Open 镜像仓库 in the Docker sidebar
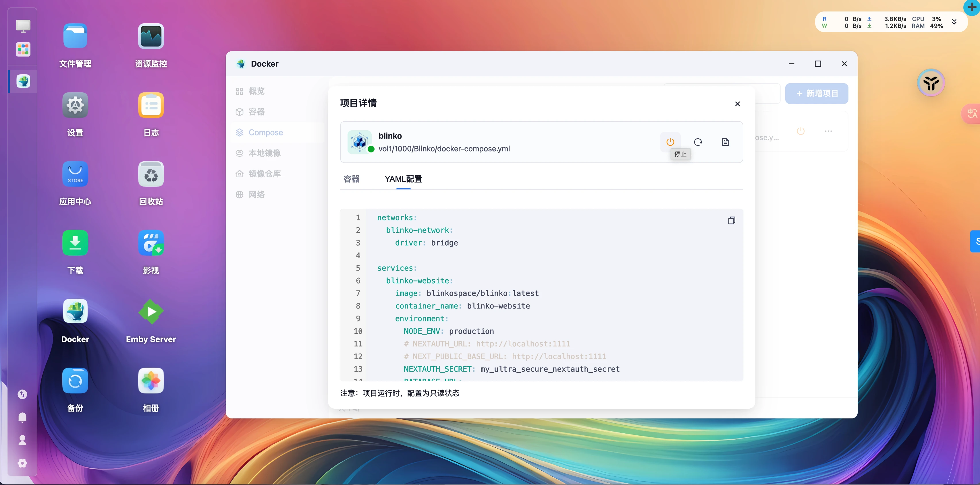 pyautogui.click(x=265, y=173)
